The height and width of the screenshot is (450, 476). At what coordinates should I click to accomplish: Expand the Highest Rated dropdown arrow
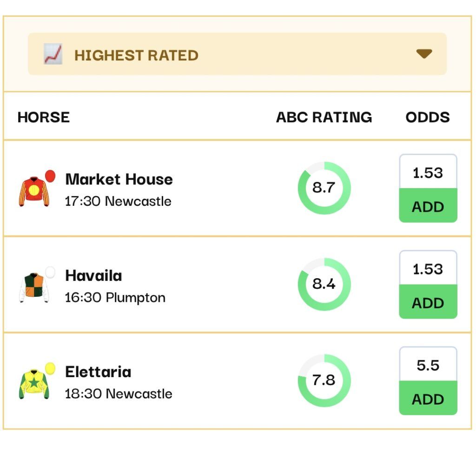click(x=424, y=54)
